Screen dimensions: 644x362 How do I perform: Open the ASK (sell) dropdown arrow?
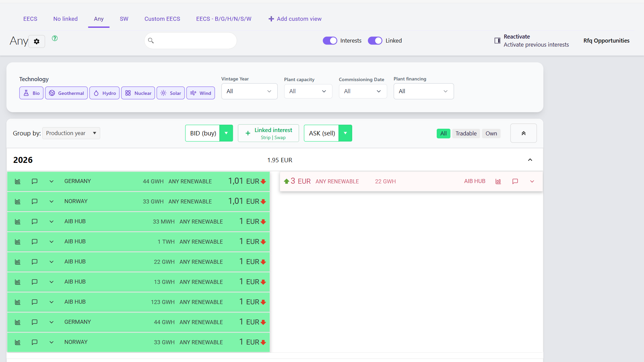[345, 133]
